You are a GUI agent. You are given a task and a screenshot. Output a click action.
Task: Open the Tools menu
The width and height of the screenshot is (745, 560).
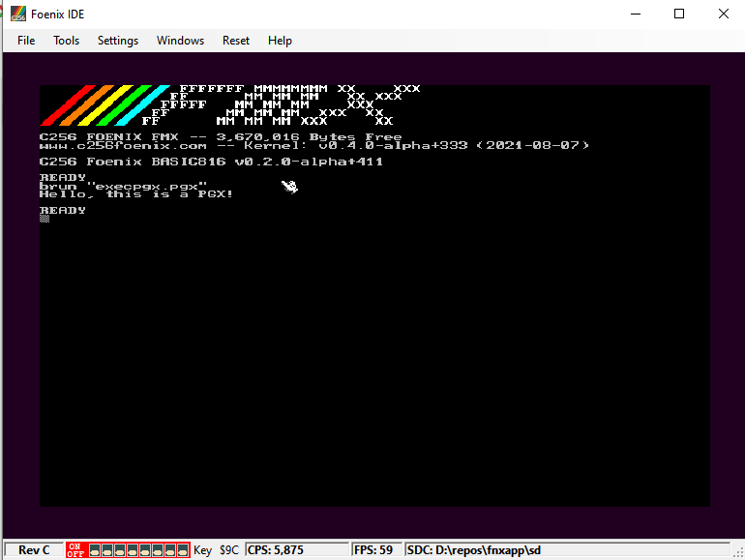66,41
